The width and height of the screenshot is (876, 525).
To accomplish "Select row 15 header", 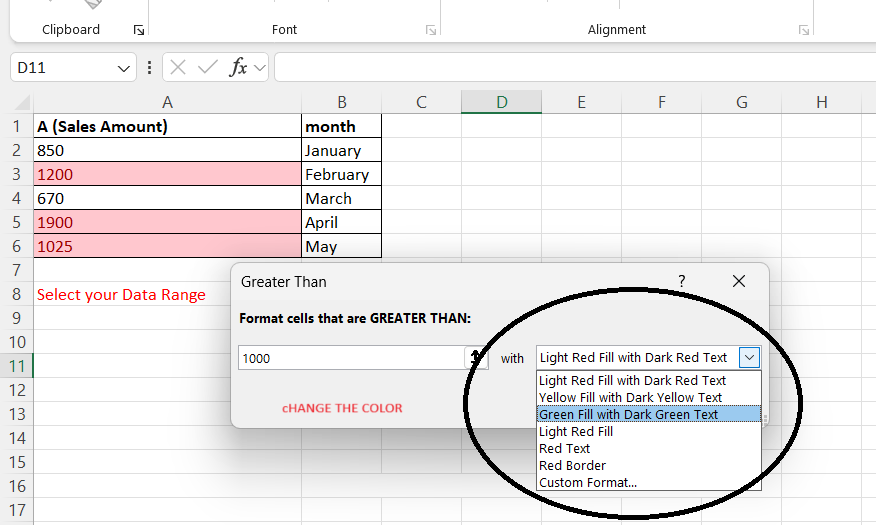I will tap(17, 462).
